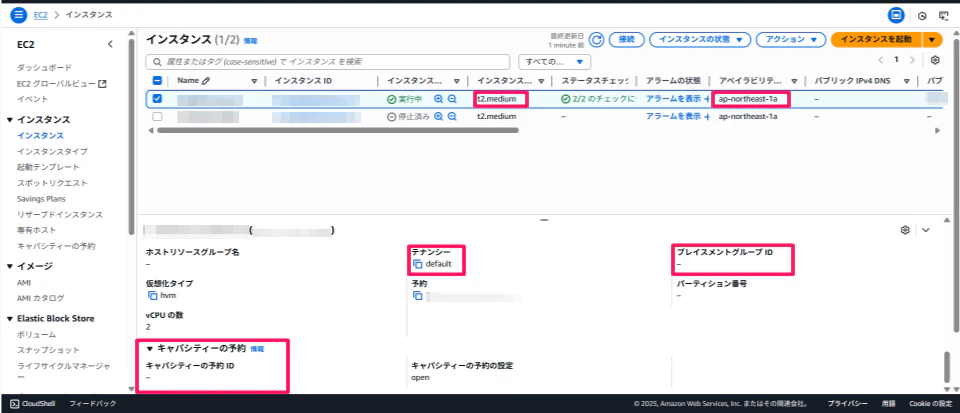Toggle the select-all header checkbox
Image resolution: width=960 pixels, height=413 pixels.
pos(157,81)
